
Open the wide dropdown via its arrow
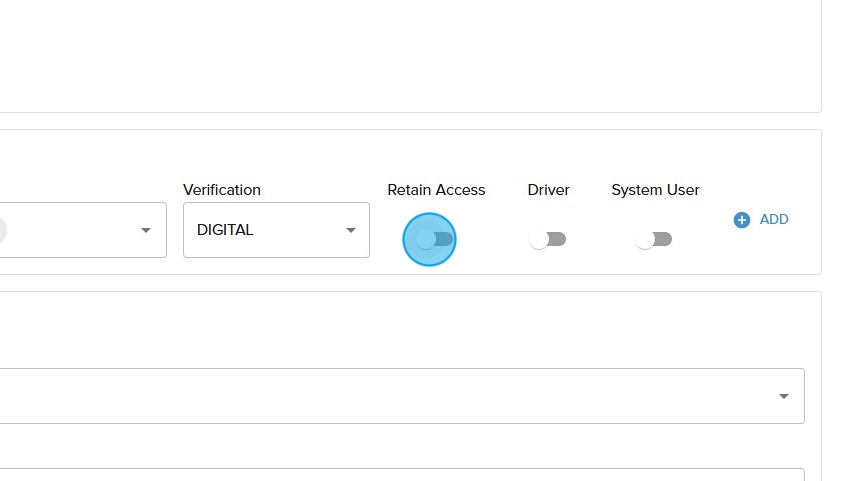click(x=784, y=397)
